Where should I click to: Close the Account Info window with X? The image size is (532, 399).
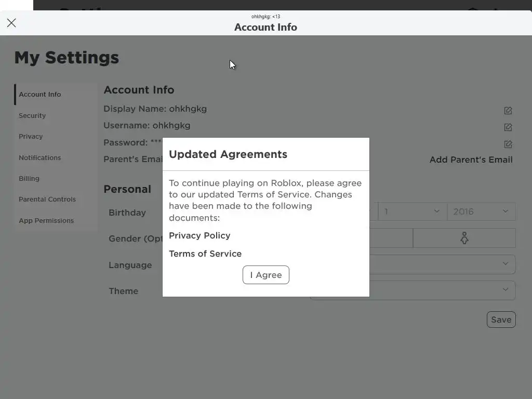pos(11,23)
